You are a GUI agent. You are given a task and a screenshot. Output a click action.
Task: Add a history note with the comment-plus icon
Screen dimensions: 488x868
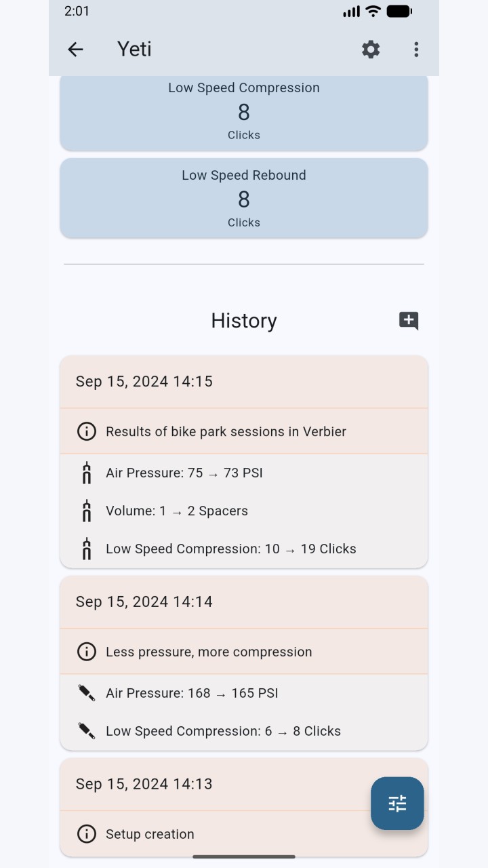click(409, 321)
